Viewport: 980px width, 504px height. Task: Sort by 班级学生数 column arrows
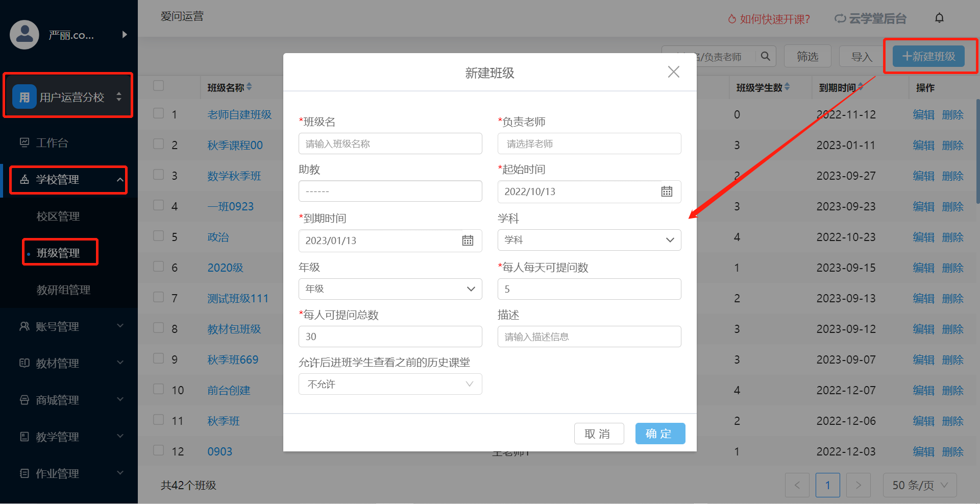[787, 87]
